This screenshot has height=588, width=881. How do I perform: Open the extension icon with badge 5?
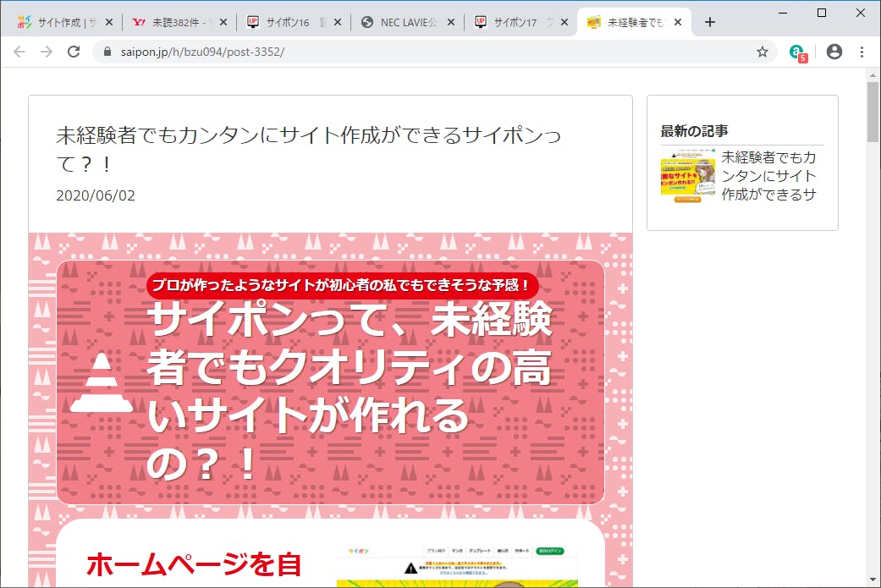798,52
